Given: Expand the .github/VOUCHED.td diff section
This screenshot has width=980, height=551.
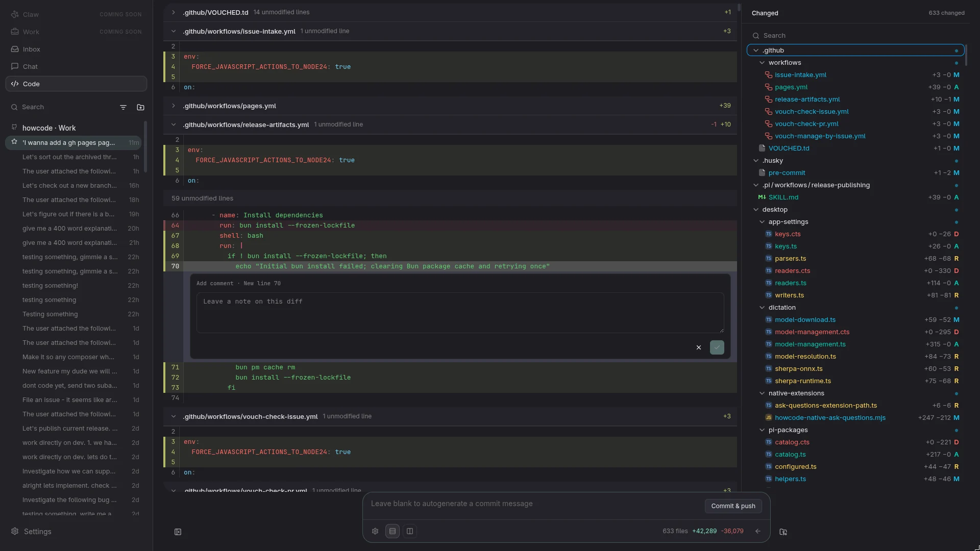Looking at the screenshot, I should tap(173, 12).
